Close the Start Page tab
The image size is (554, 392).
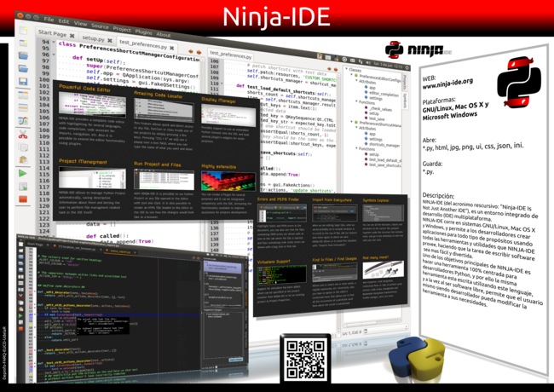(72, 35)
